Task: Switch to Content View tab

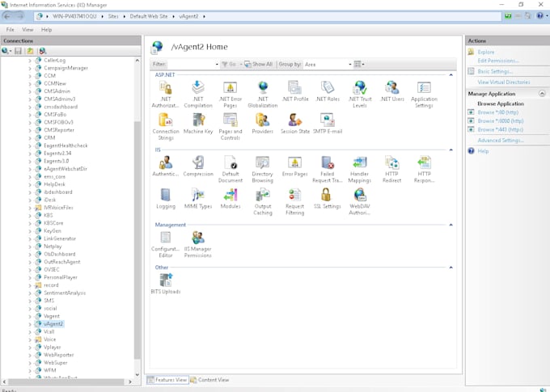Action: [x=209, y=380]
